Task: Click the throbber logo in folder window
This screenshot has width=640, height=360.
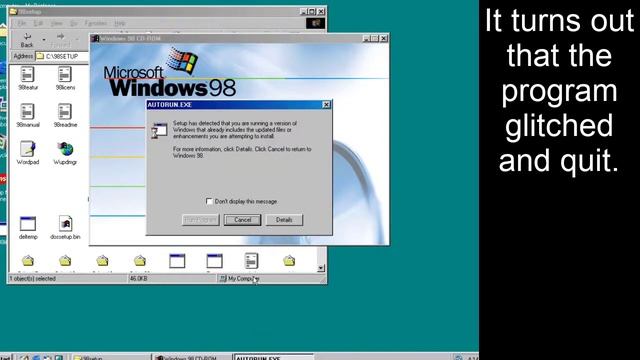Action: [x=316, y=24]
